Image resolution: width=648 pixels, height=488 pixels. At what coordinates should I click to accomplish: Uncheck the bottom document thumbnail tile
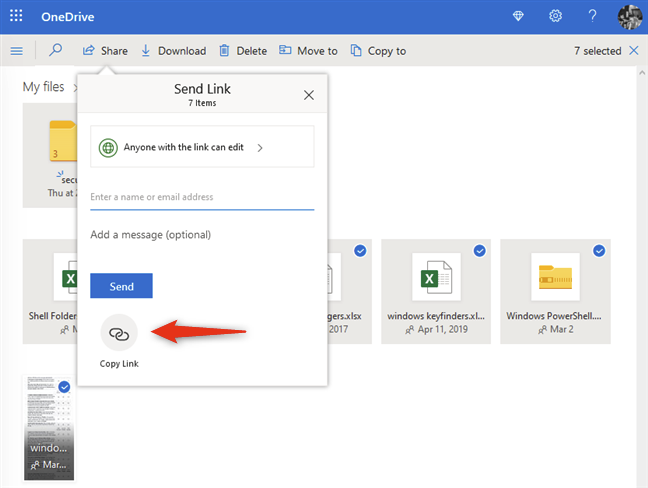[x=64, y=387]
